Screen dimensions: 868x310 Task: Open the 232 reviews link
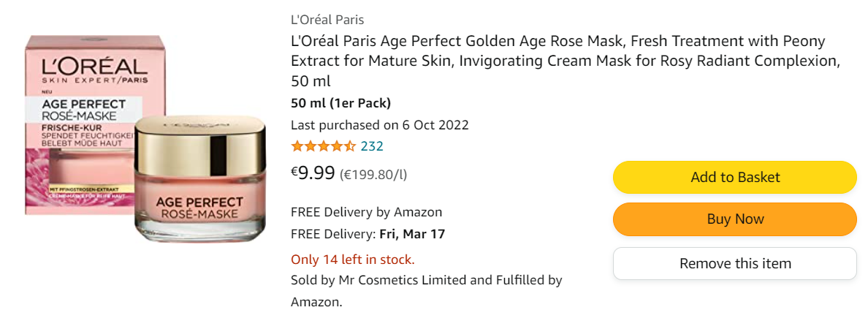(x=372, y=146)
